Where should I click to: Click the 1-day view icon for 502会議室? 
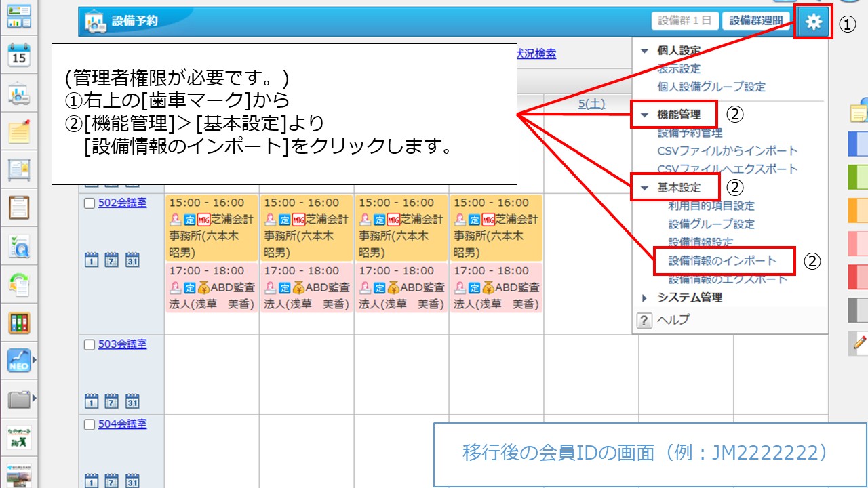[x=92, y=260]
